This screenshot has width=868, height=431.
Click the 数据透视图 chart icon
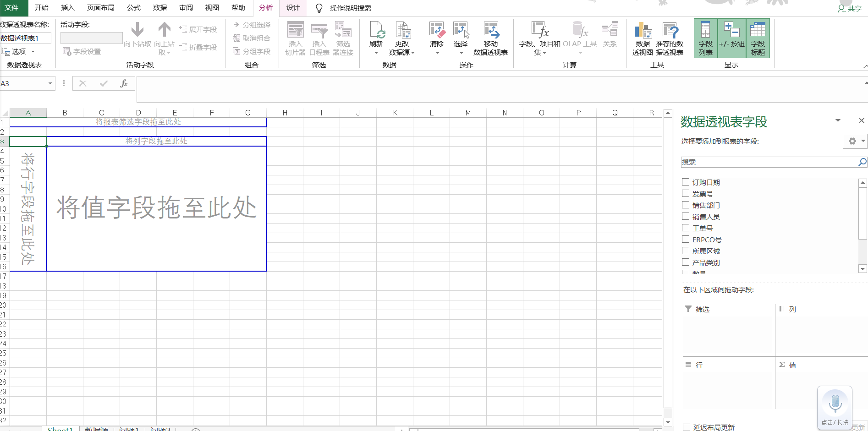643,30
